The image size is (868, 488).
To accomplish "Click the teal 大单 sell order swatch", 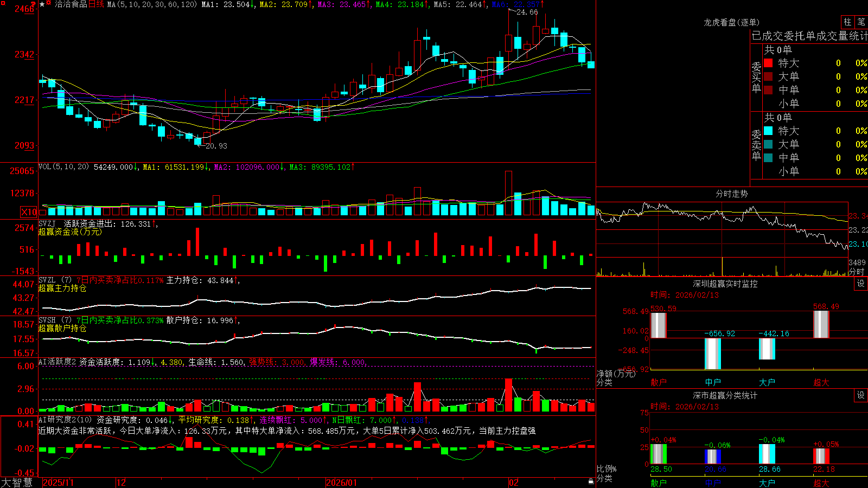I will 768,144.
